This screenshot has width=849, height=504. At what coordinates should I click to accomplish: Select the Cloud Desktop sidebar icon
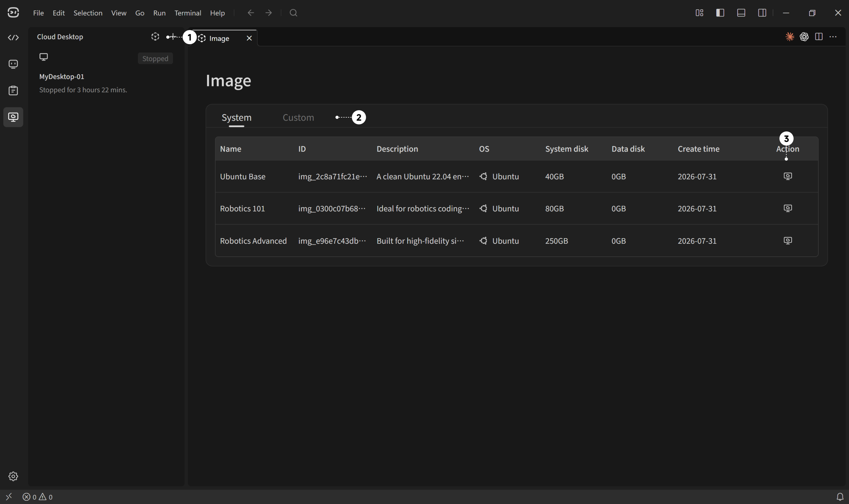pos(13,117)
